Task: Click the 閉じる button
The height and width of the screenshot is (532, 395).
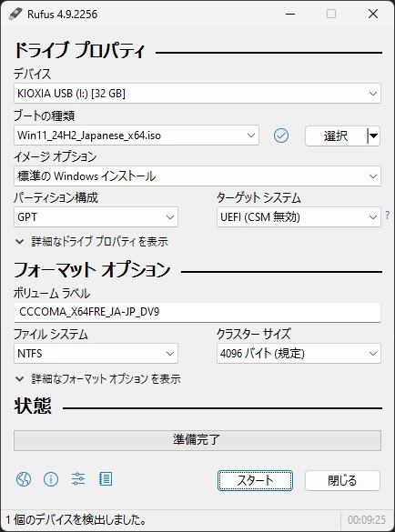Action: click(x=342, y=480)
